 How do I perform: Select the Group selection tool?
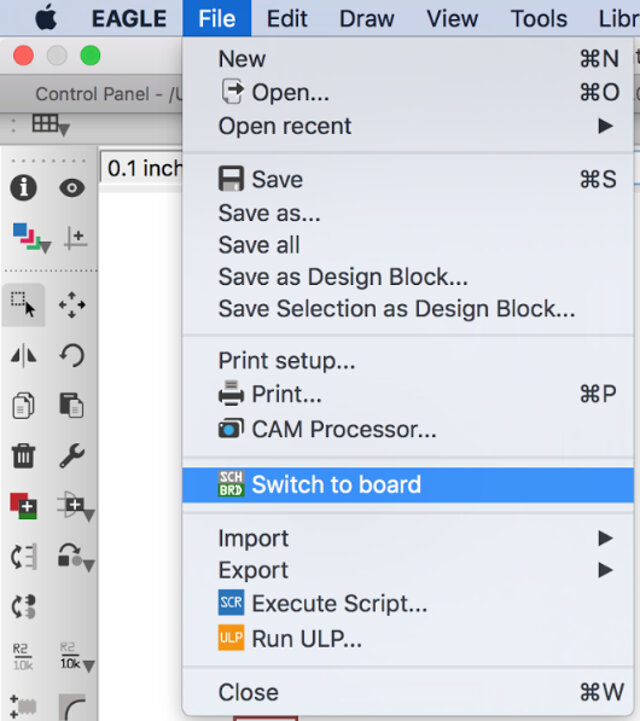[23, 303]
